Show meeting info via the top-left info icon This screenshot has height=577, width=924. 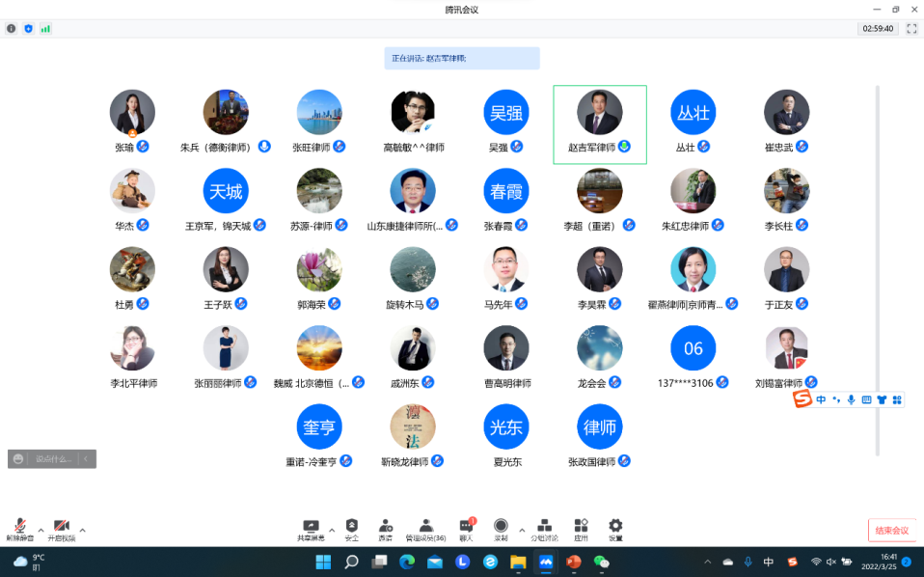12,29
